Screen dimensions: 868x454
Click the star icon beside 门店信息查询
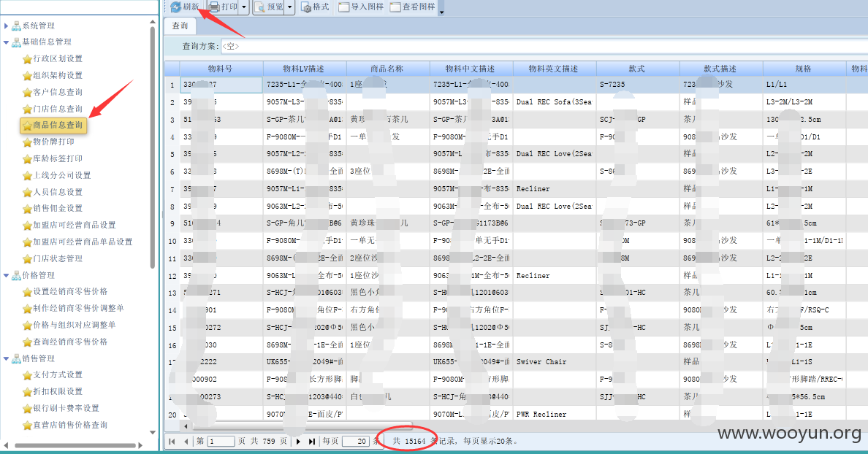27,109
